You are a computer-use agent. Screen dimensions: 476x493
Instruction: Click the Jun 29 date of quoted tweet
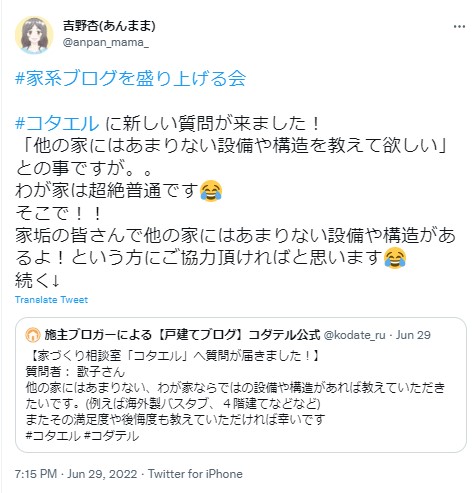[x=413, y=335]
